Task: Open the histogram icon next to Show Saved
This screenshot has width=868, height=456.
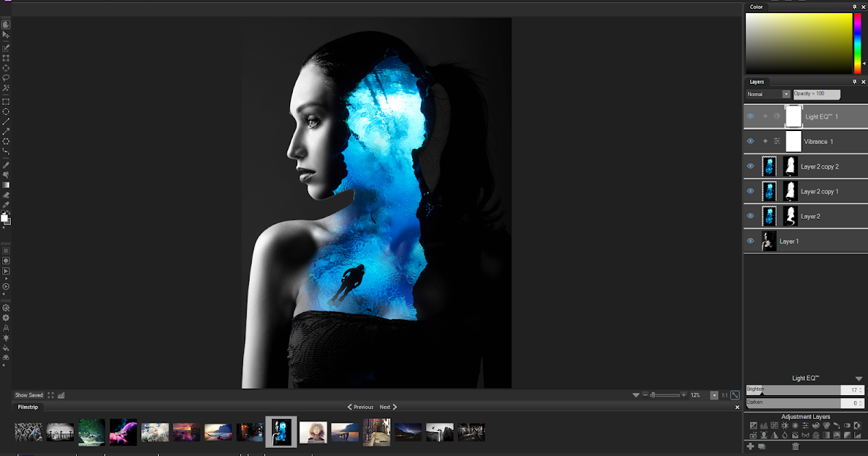Action: click(61, 394)
